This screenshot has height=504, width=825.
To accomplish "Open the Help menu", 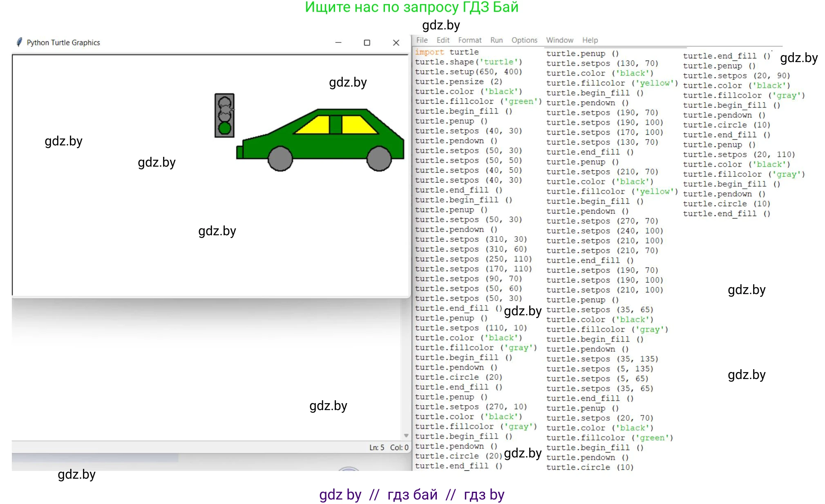I will (590, 40).
